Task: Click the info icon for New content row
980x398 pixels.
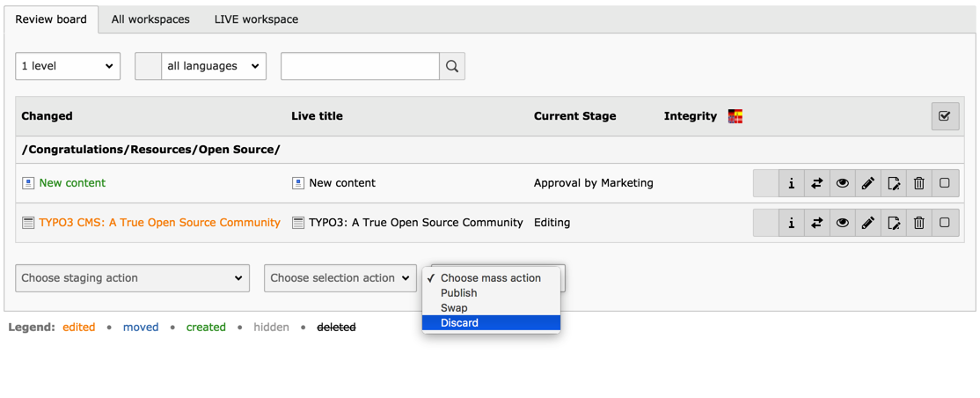Action: coord(791,183)
